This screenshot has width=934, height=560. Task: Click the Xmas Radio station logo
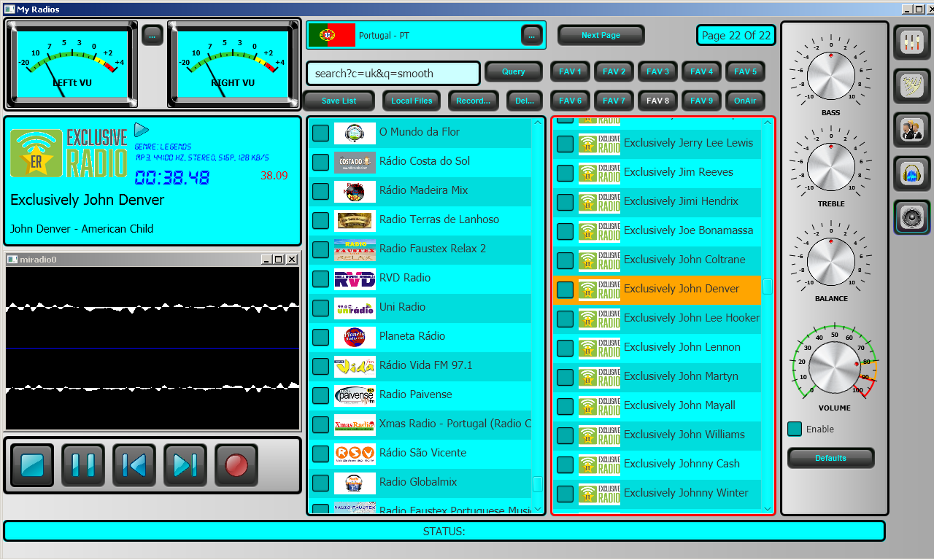tap(355, 424)
